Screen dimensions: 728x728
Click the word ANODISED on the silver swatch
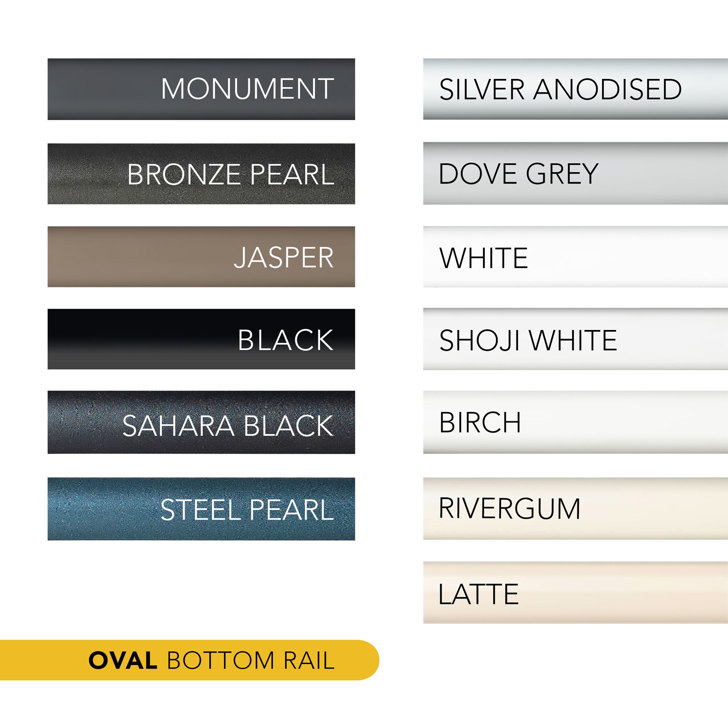(x=607, y=90)
